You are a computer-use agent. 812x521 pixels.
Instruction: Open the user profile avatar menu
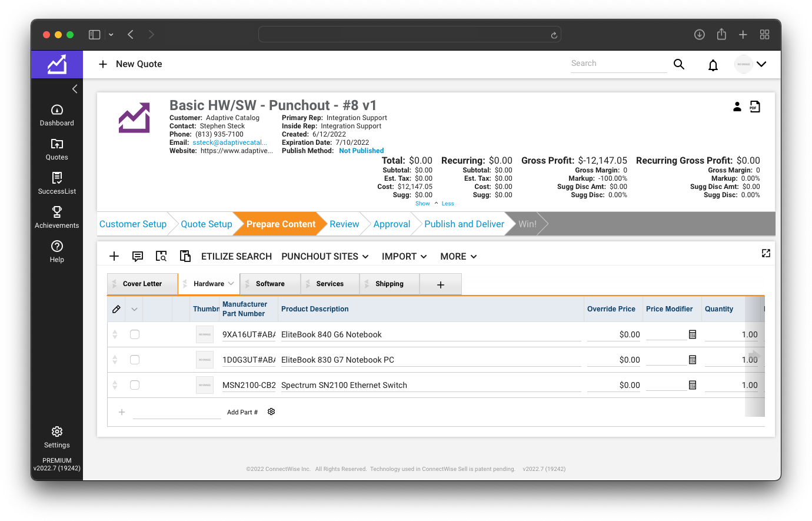tap(751, 64)
